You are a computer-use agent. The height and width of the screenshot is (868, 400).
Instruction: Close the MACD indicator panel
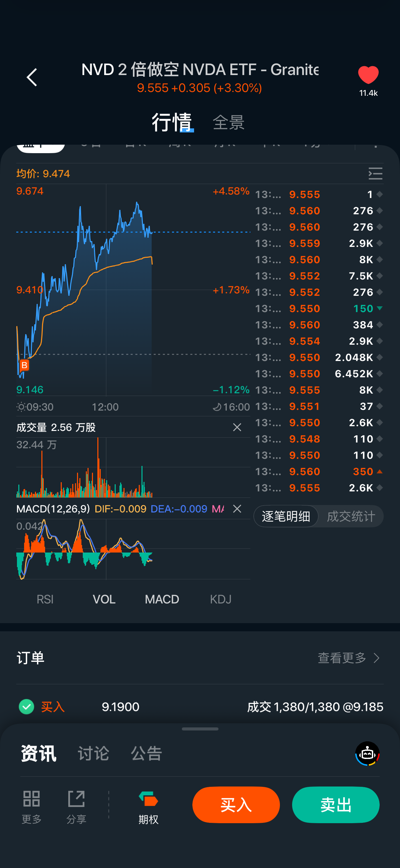pos(237,509)
